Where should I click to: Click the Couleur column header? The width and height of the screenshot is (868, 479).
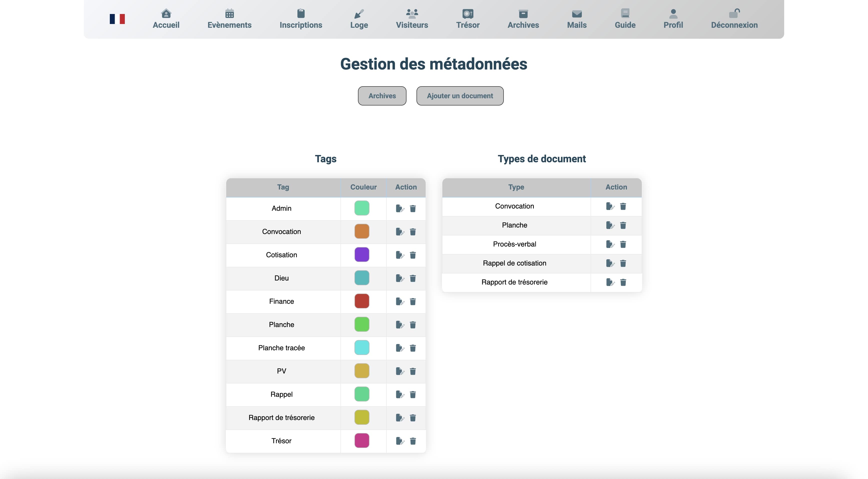[x=363, y=187]
